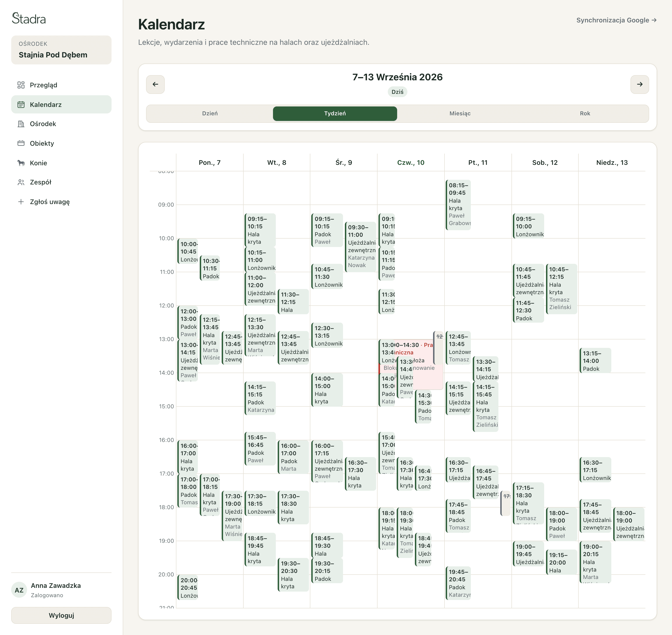Click the Niedz., 13 column header
Viewport: 672px width, 635px height.
click(612, 162)
